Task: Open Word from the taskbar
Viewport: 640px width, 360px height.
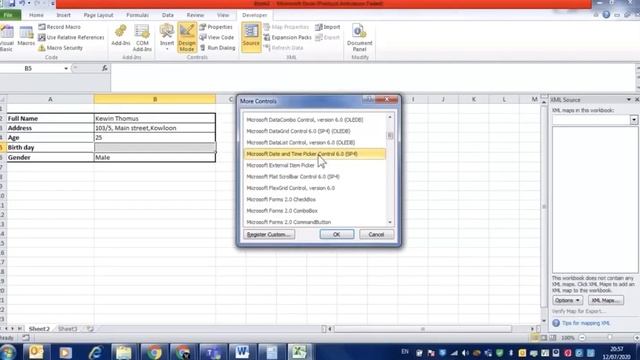Action: (x=242, y=352)
